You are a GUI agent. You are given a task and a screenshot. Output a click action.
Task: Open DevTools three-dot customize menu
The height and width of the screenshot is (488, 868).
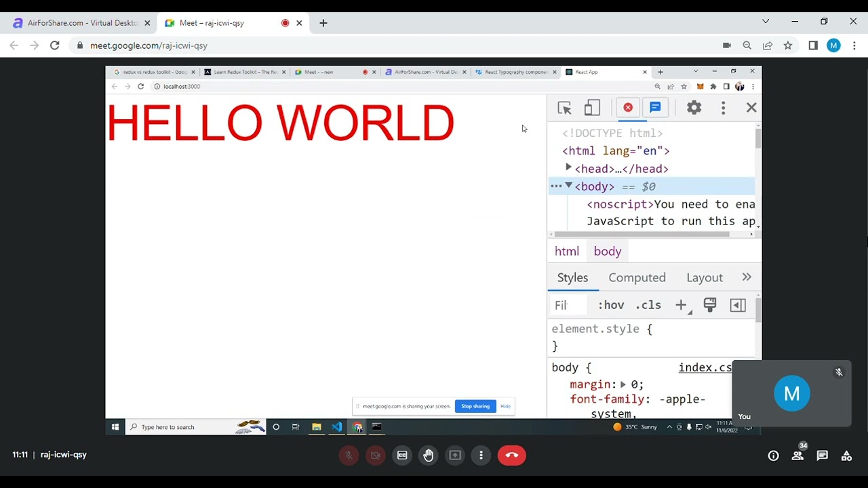point(723,108)
